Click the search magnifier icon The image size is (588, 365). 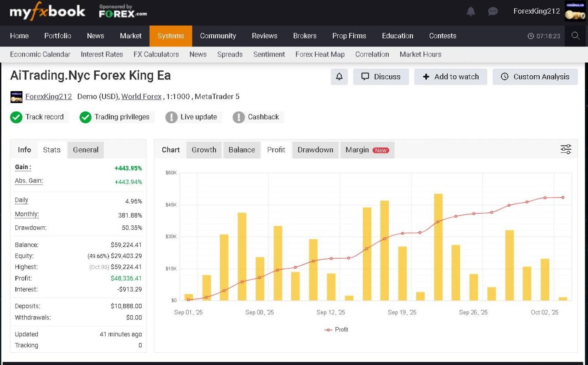[x=575, y=36]
